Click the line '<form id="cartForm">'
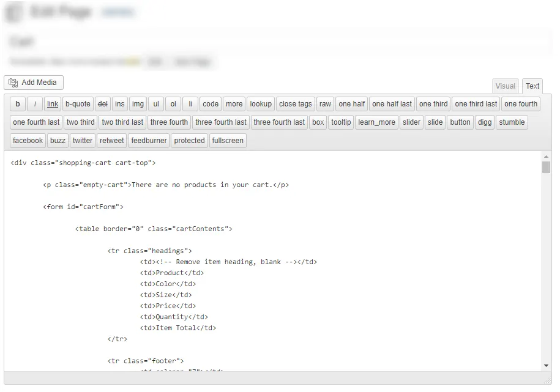The image size is (560, 392). click(83, 207)
